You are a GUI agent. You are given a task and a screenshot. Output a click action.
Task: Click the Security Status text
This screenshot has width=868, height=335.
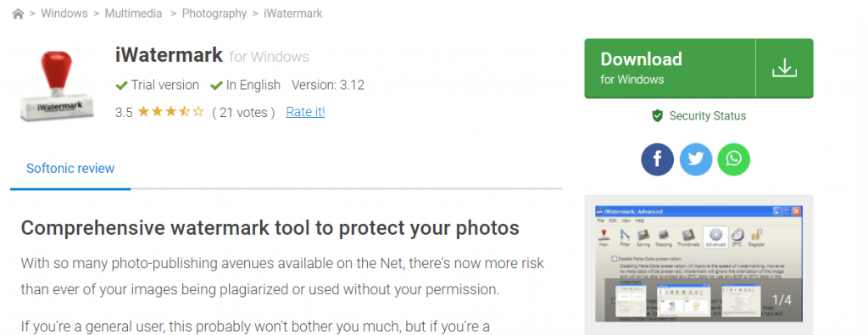pos(708,115)
